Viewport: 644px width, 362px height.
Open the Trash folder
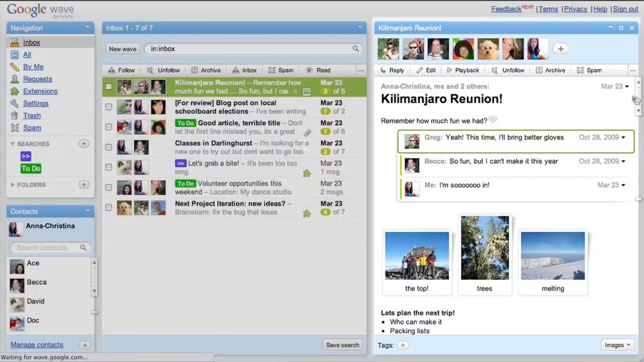click(x=32, y=115)
